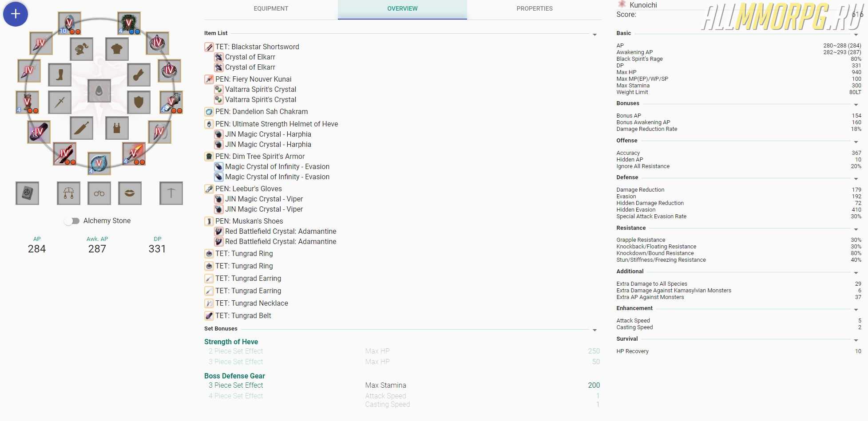The image size is (868, 421).
Task: Open the empty underwear vest placeholder slot
Action: pyautogui.click(x=117, y=128)
